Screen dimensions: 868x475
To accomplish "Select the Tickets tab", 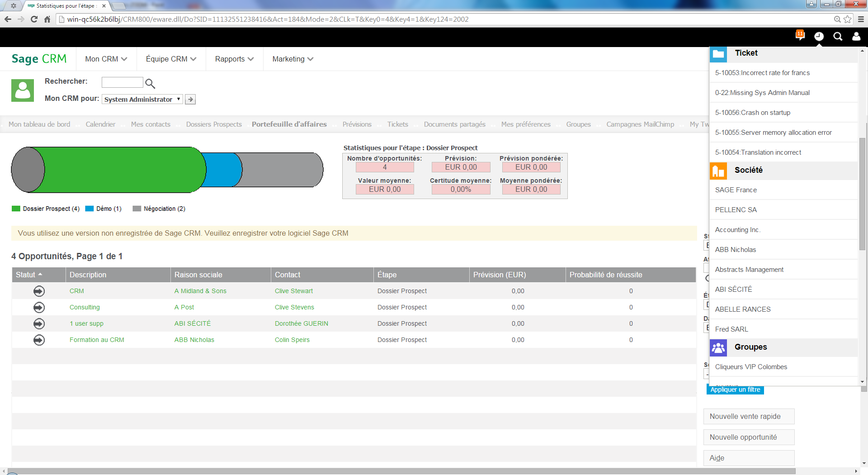I will click(x=397, y=124).
